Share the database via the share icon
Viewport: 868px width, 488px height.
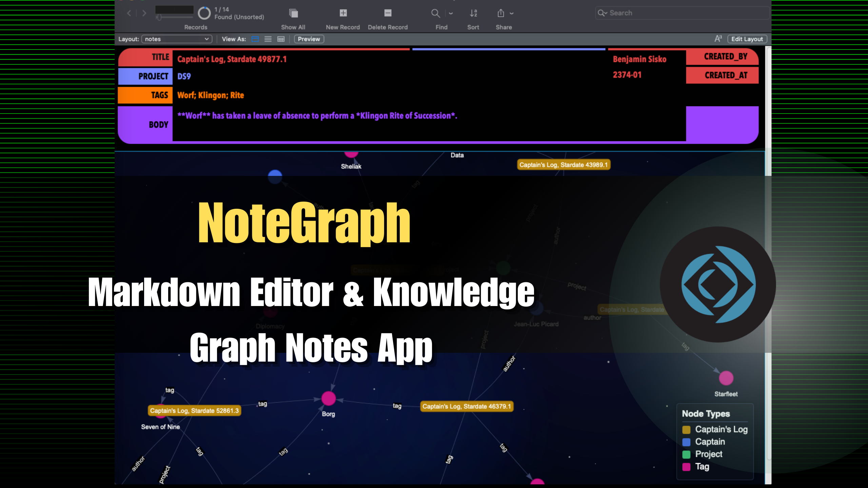coord(501,14)
